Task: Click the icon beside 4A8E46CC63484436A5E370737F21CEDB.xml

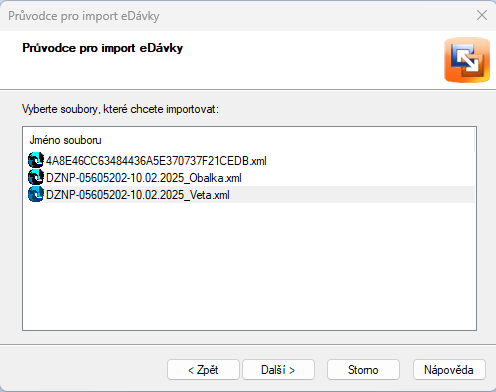Action: [x=36, y=160]
